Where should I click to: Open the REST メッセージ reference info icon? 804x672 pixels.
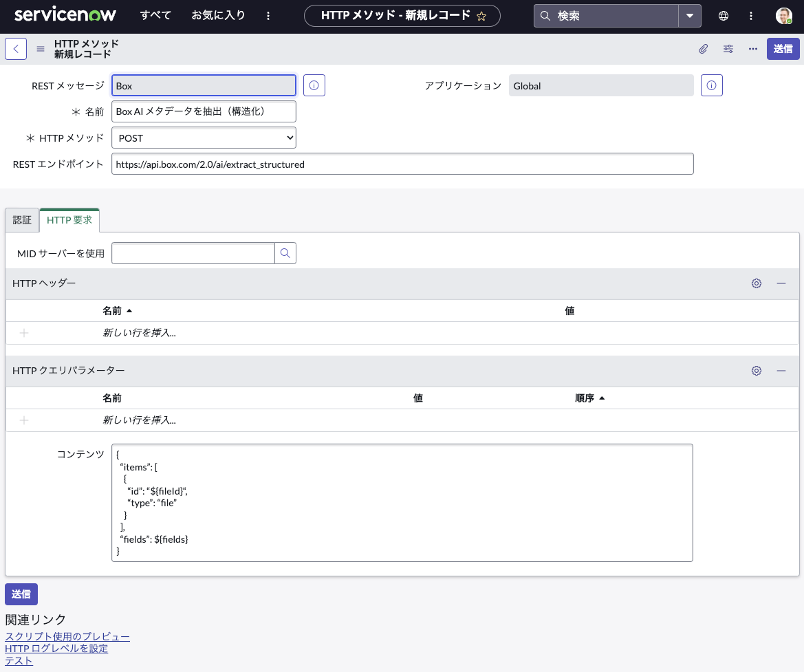(x=314, y=85)
